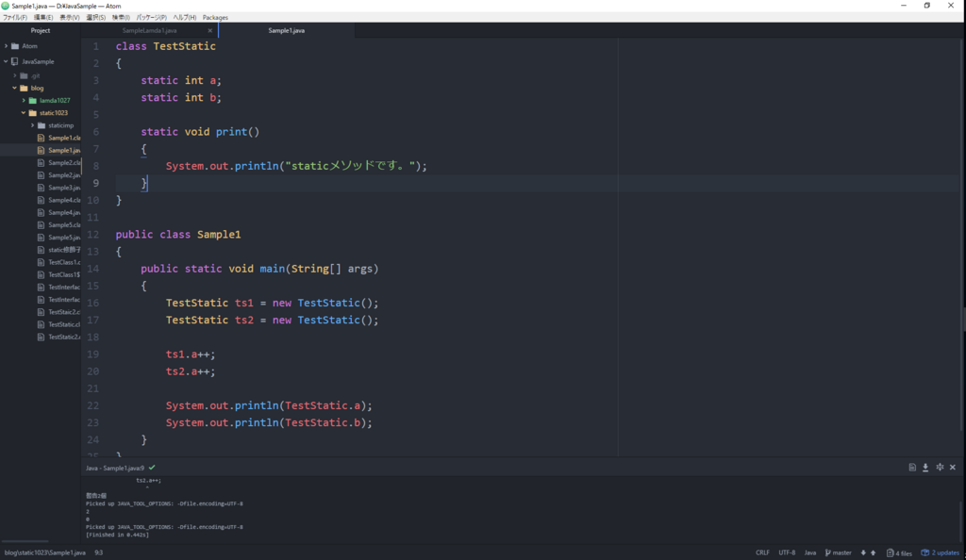Viewport: 966px width, 560px height.
Task: Click the static1023 folder icon
Action: [x=33, y=112]
